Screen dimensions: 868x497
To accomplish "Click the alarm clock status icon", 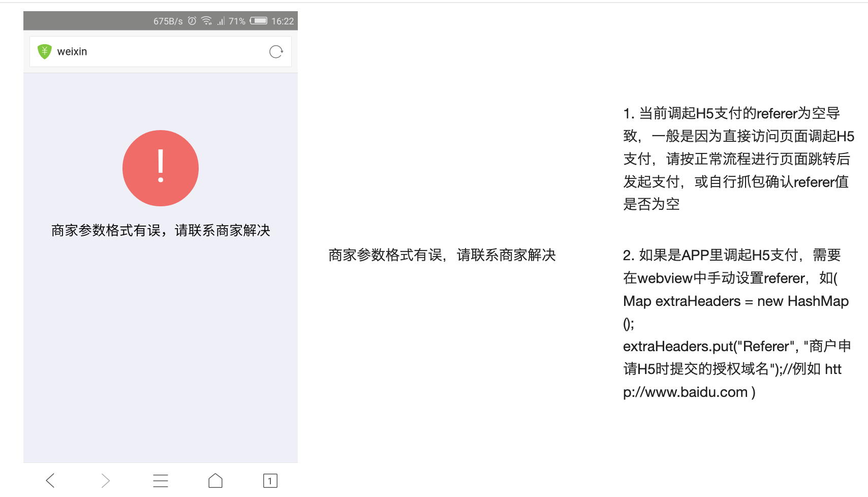I will pos(192,21).
